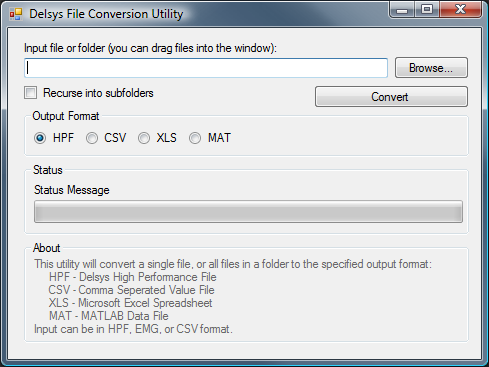Focus the input file or folder text box
Image resolution: width=489 pixels, height=367 pixels.
[206, 68]
